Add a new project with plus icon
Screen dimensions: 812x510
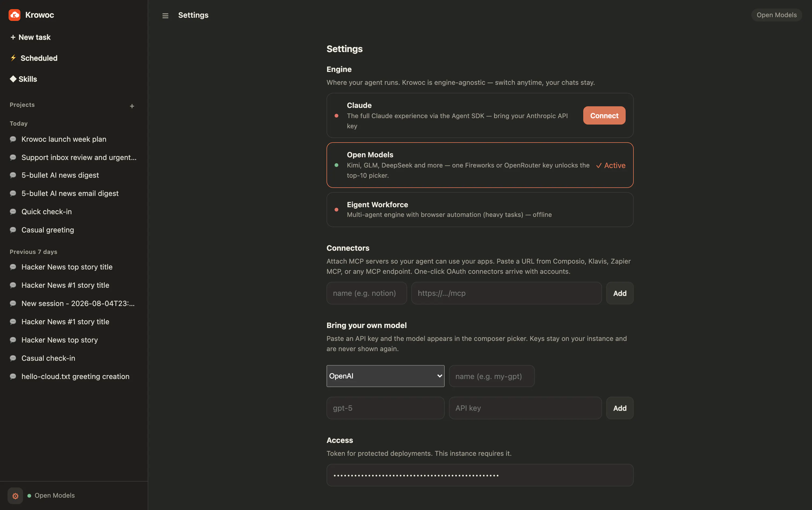click(x=132, y=106)
